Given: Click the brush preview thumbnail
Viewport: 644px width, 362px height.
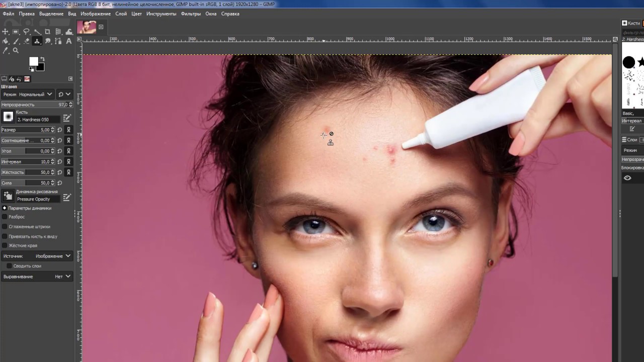Looking at the screenshot, I should click(8, 117).
